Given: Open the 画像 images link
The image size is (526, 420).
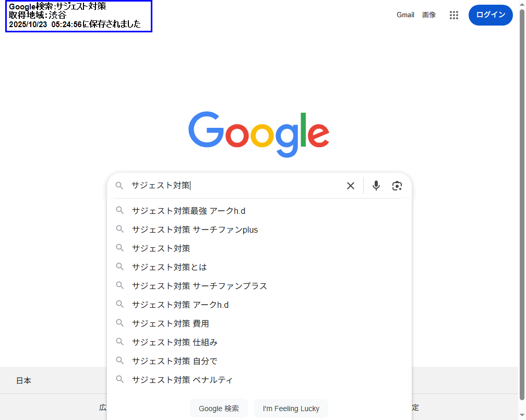Looking at the screenshot, I should pyautogui.click(x=429, y=15).
